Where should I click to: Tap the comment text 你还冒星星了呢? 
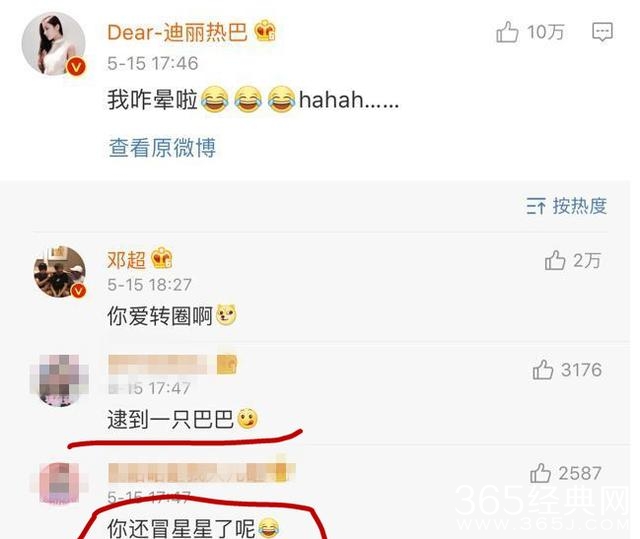click(x=181, y=528)
